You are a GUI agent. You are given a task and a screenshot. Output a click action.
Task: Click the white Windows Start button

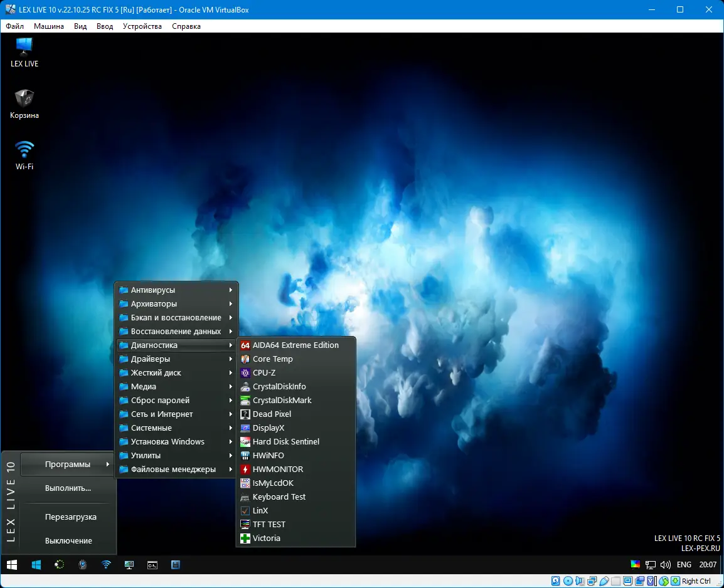tap(12, 564)
